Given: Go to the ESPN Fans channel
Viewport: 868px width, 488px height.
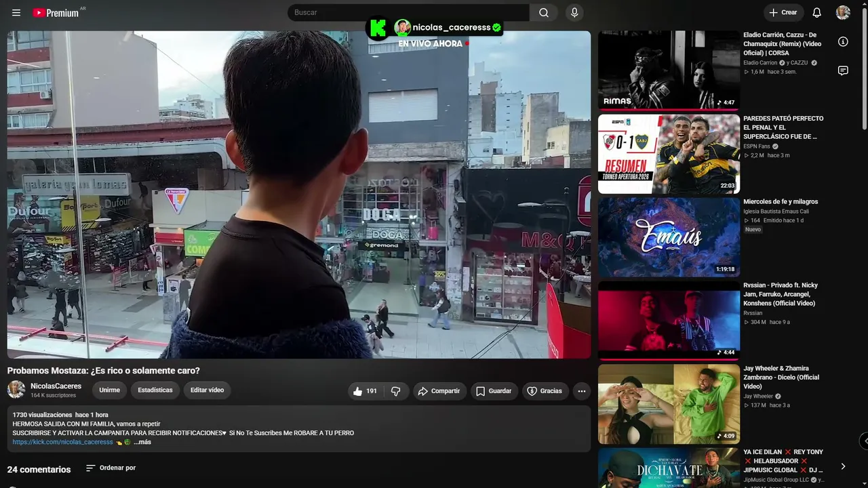Looking at the screenshot, I should [x=757, y=146].
